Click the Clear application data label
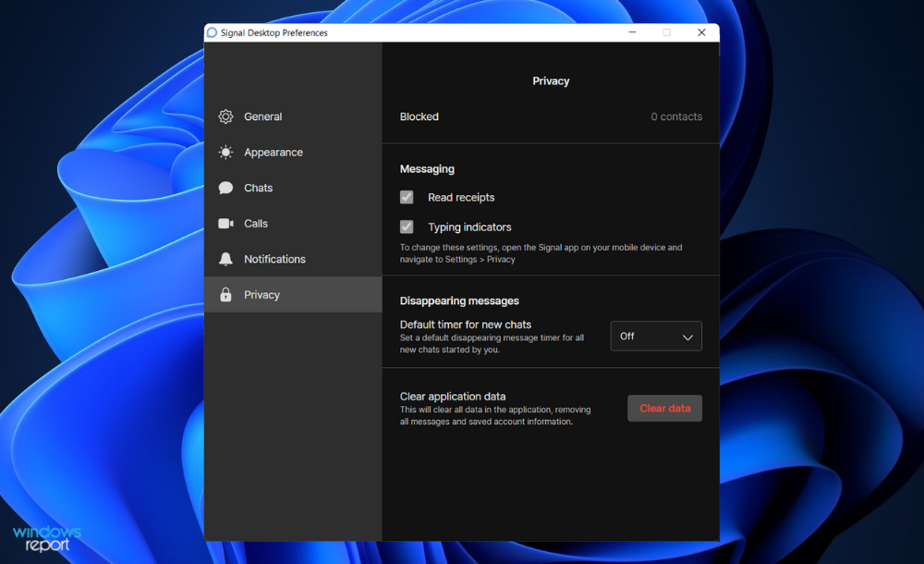 [453, 397]
